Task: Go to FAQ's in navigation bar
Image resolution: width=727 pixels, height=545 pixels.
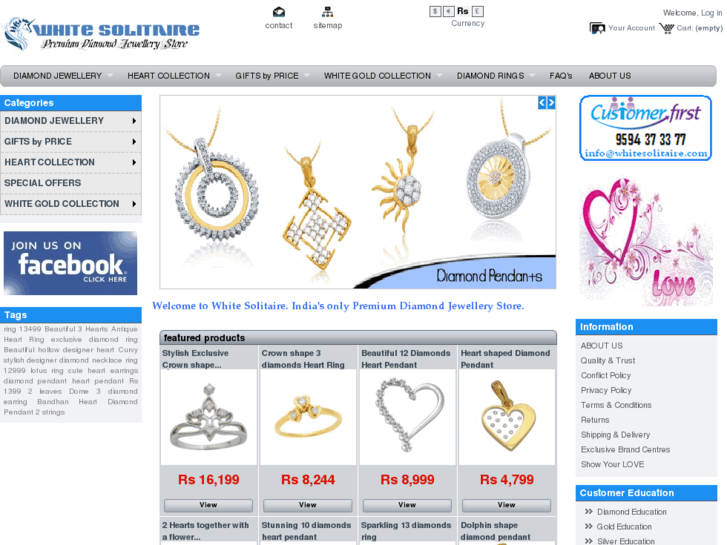Action: [561, 76]
